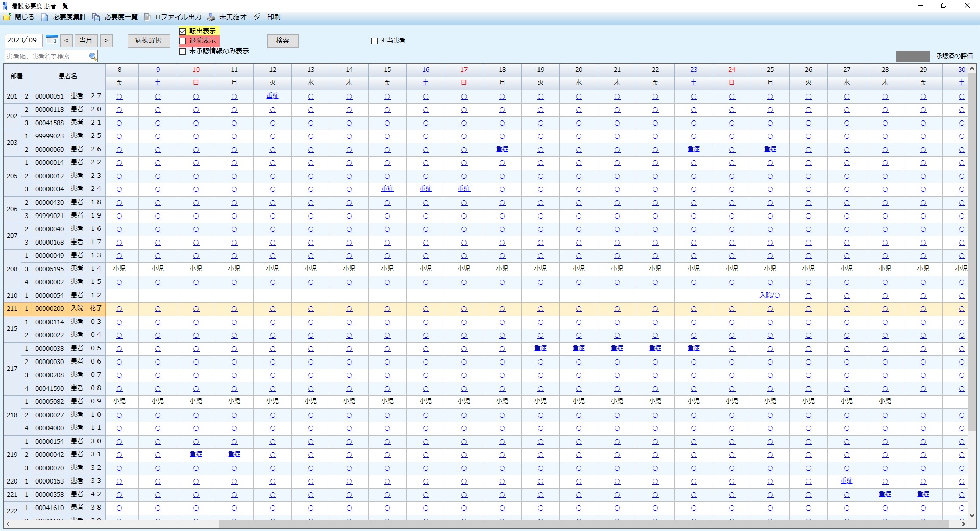Screen dimensions: 980x531
Task: Click the app icon in title bar
Action: [x=6, y=6]
